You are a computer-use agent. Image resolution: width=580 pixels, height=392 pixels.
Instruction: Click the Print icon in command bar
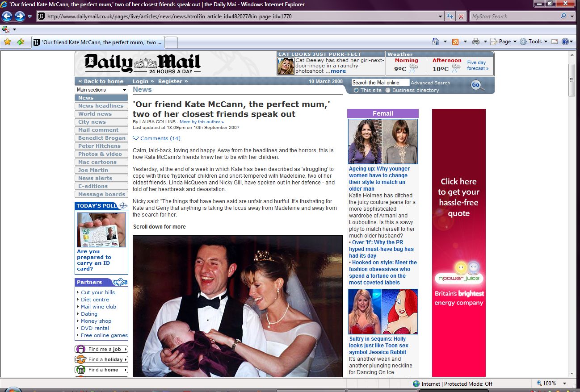pyautogui.click(x=476, y=42)
